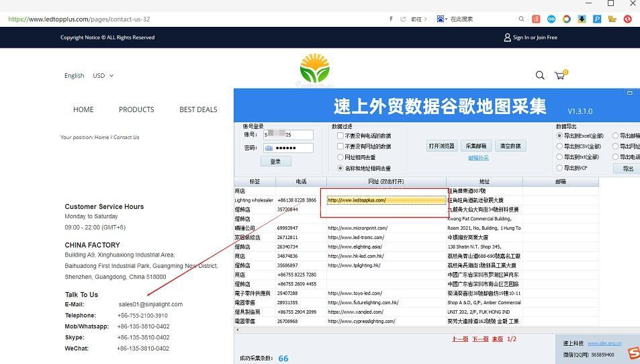Open the yellow folder-people extension icon

point(612,19)
